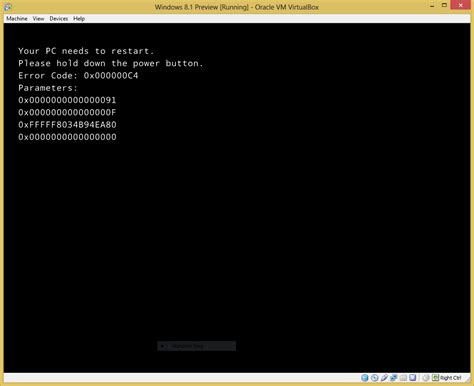Screen dimensions: 474x386
Task: Click the USB devices status icon
Action: point(384,378)
